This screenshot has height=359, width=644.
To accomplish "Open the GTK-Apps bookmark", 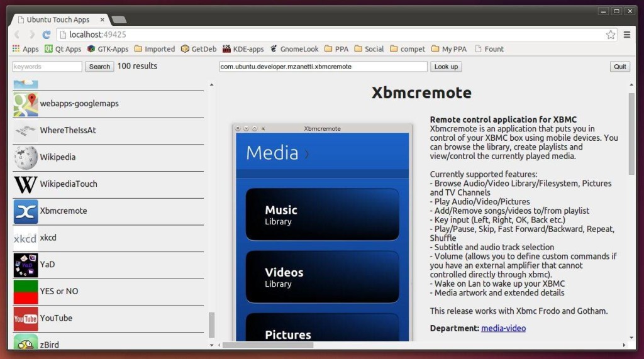I will point(108,49).
